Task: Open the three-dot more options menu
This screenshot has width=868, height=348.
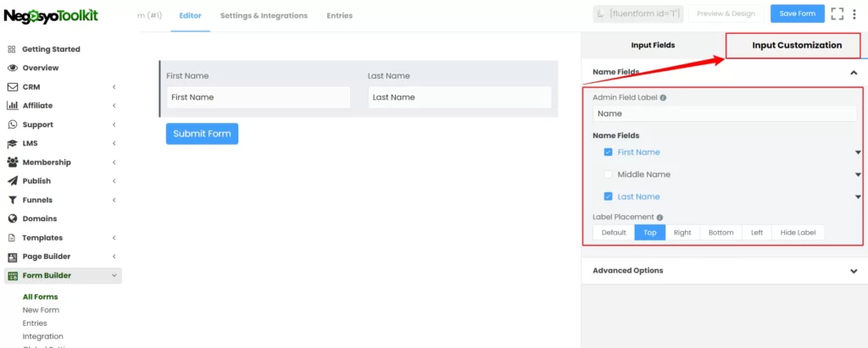Action: tap(854, 14)
